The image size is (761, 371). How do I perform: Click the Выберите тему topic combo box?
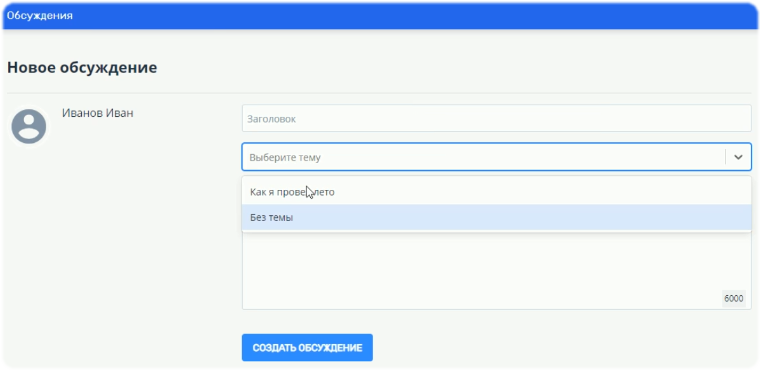coord(496,157)
